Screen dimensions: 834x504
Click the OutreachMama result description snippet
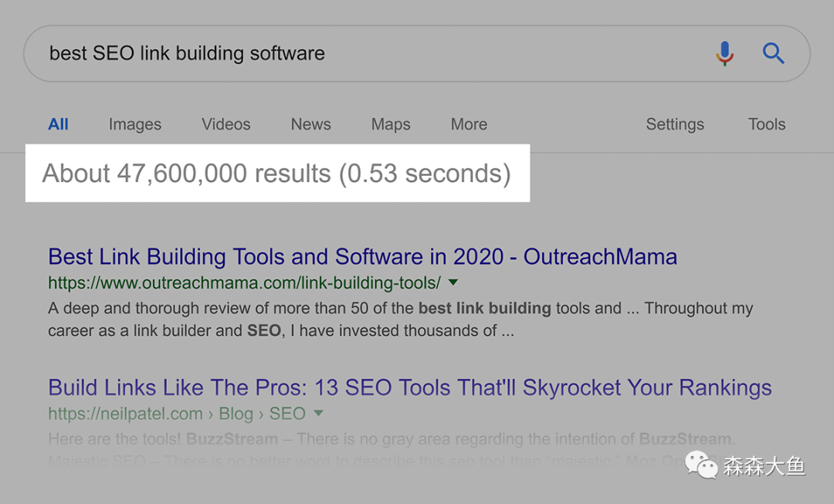401,320
